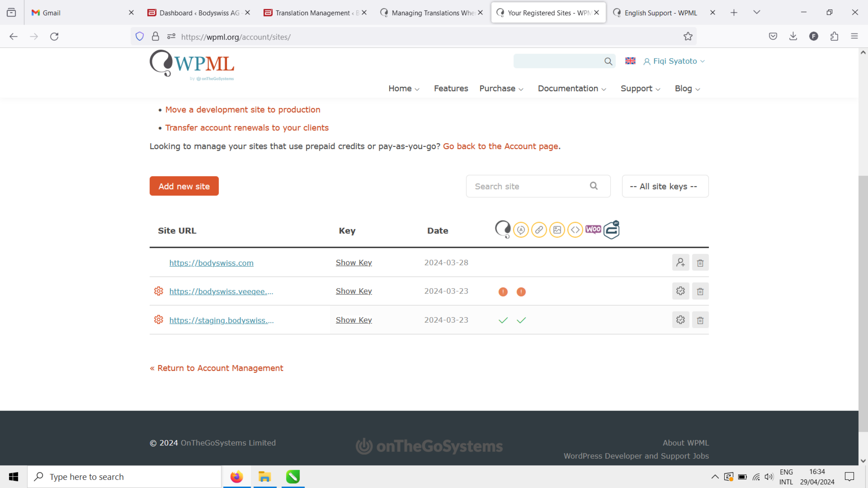Expand the Documentation navigation menu
Screen dimensions: 868x488
(x=572, y=88)
